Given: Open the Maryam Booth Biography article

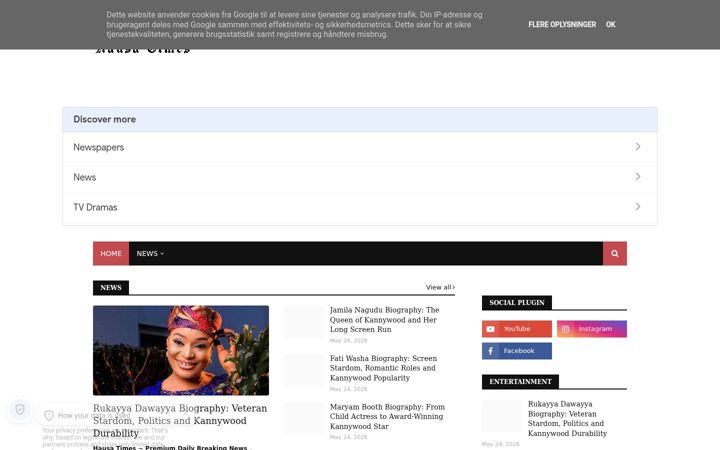Looking at the screenshot, I should [x=387, y=416].
